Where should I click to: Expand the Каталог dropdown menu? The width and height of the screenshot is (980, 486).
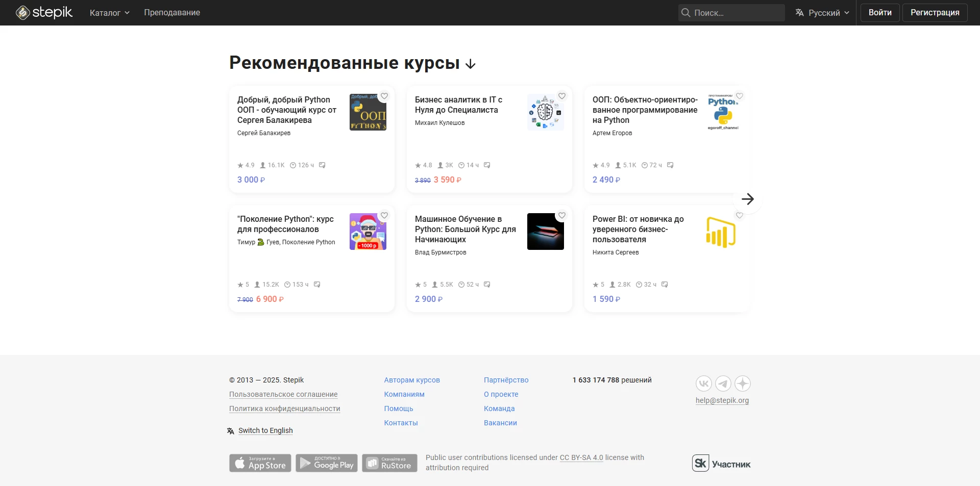coord(109,13)
